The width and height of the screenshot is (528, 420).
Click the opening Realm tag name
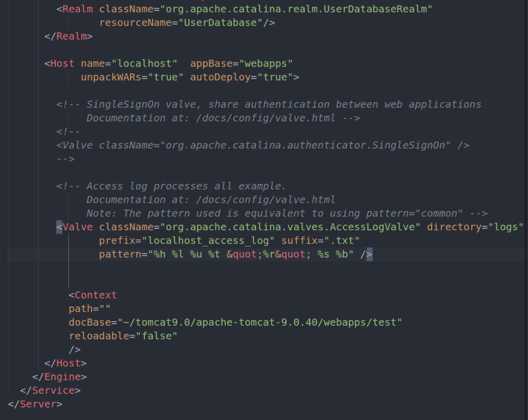click(x=77, y=9)
